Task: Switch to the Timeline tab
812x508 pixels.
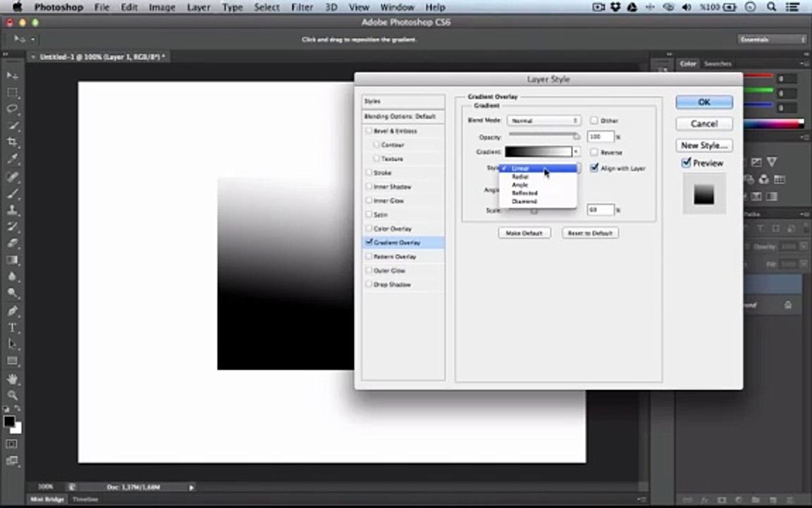Action: pyautogui.click(x=85, y=500)
